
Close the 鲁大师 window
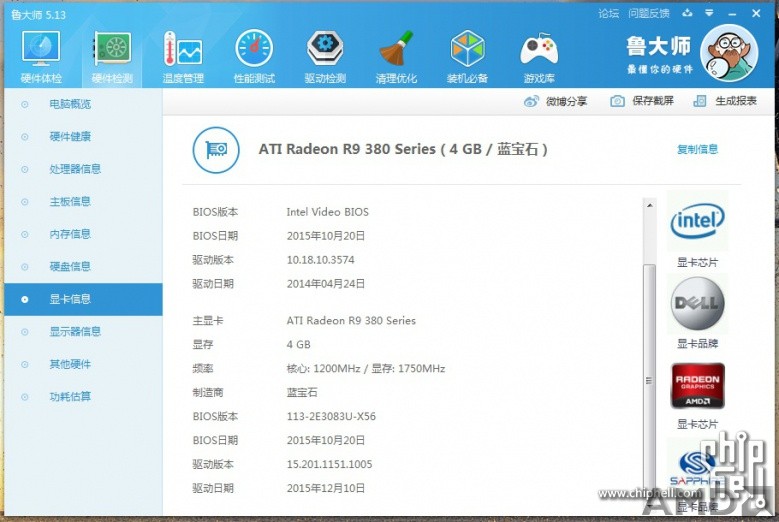[x=756, y=13]
